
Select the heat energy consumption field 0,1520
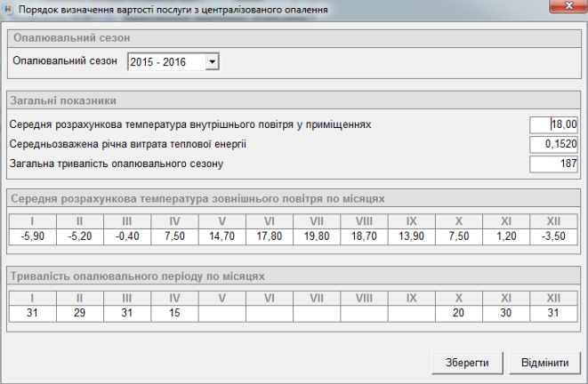pos(553,144)
